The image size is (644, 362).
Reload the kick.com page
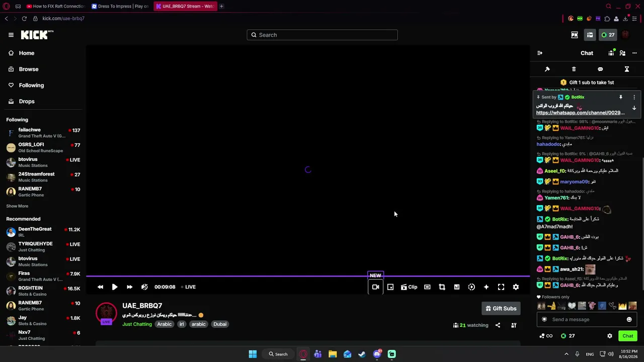pos(24,19)
